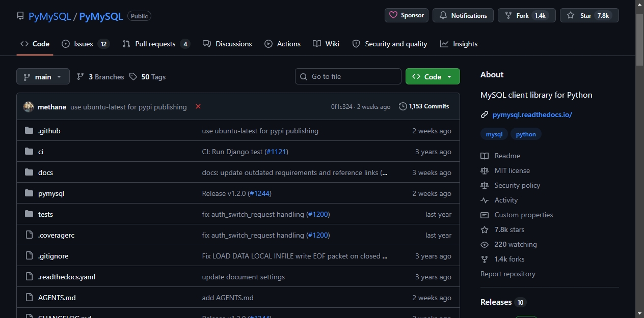This screenshot has width=644, height=318.
Task: Click the link chain icon next to pymysql.readthedocs.io
Action: (x=485, y=114)
